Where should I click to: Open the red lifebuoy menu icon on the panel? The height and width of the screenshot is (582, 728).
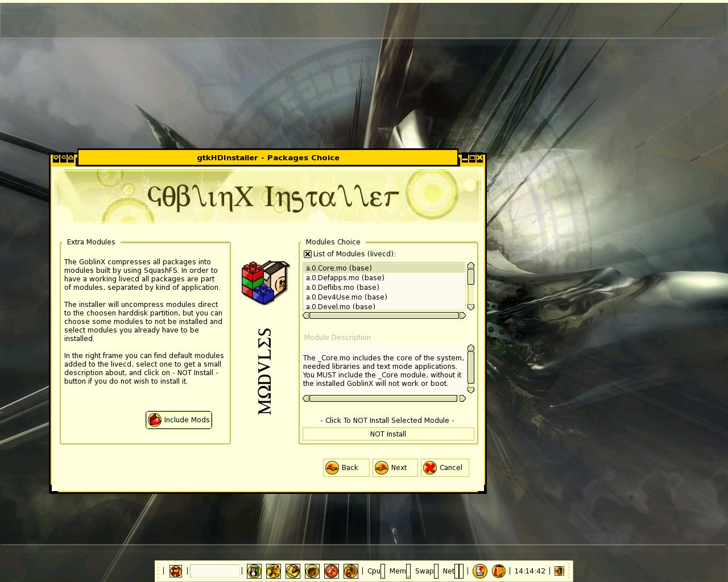(176, 571)
